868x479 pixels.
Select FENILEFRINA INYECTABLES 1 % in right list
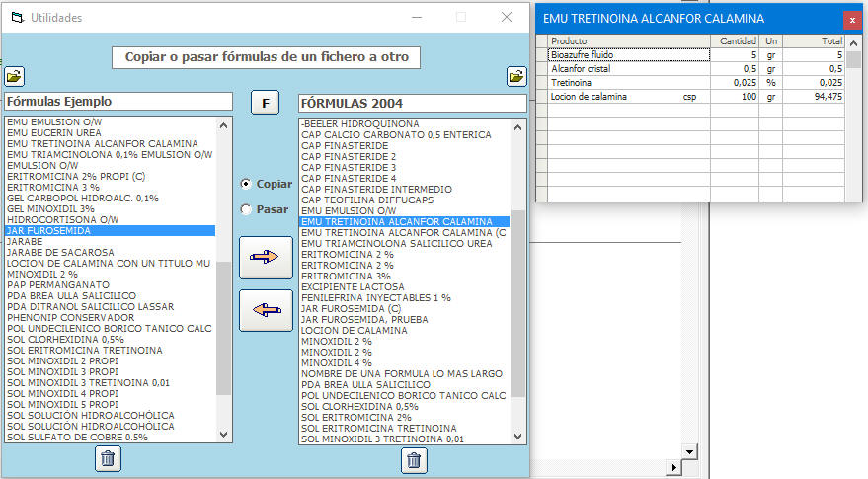[x=404, y=298]
